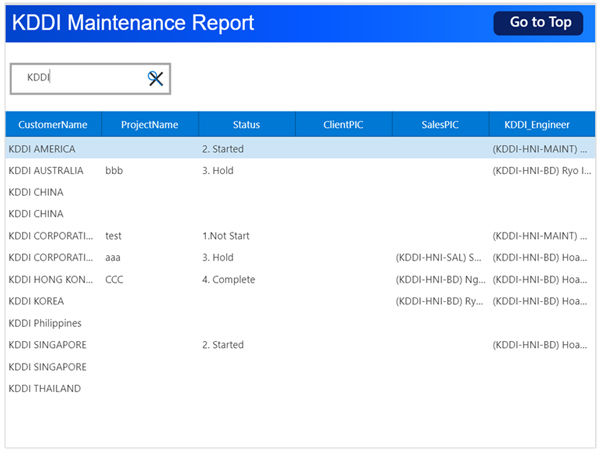Sort by the ProjectName column header
600x456 pixels.
pyautogui.click(x=150, y=124)
